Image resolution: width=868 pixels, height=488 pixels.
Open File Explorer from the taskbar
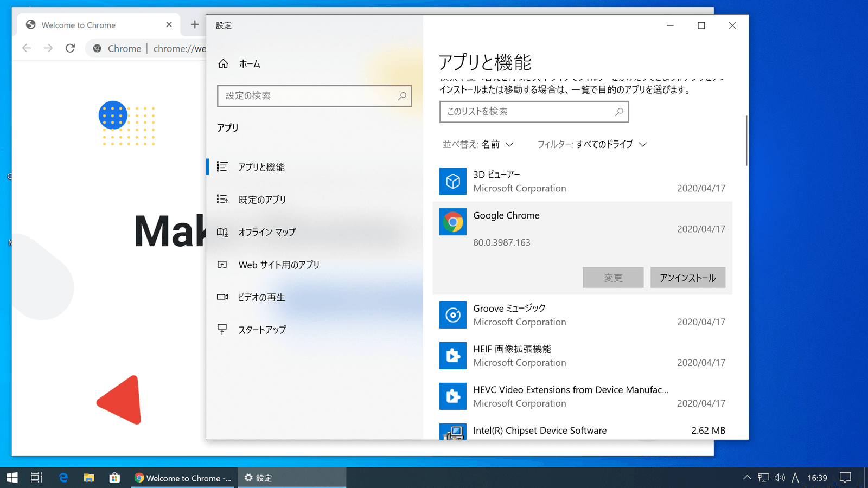pyautogui.click(x=89, y=478)
